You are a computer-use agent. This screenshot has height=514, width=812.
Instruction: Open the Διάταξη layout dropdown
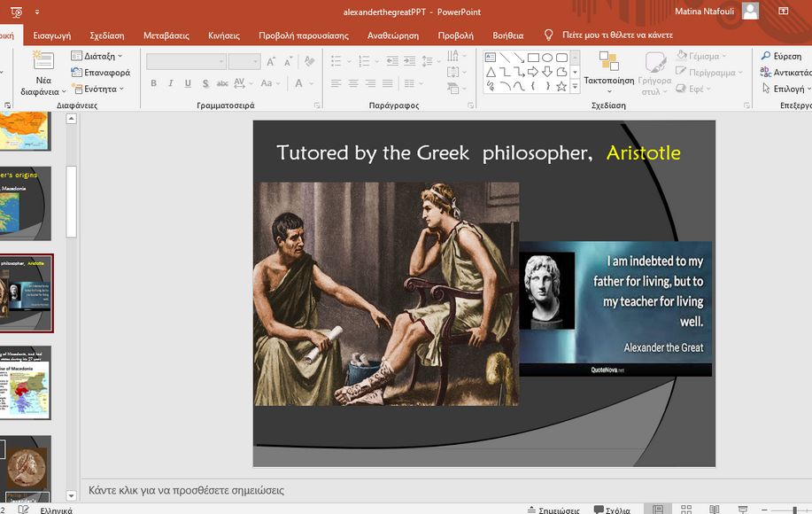point(97,56)
